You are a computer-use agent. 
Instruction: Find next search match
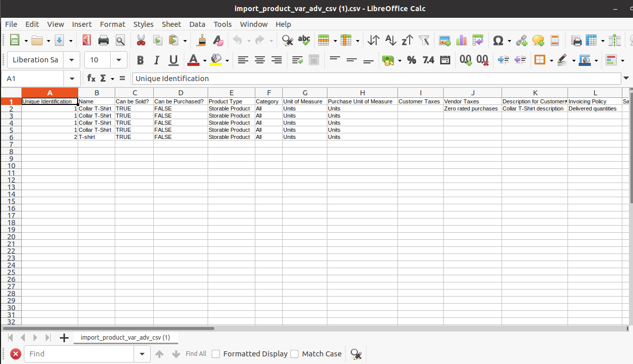pyautogui.click(x=176, y=354)
